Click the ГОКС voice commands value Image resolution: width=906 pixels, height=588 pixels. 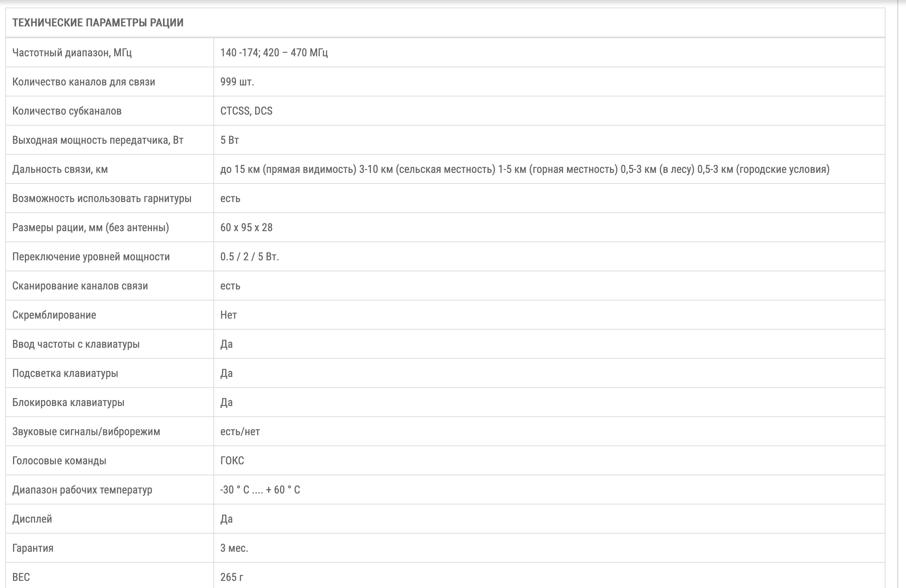click(232, 461)
